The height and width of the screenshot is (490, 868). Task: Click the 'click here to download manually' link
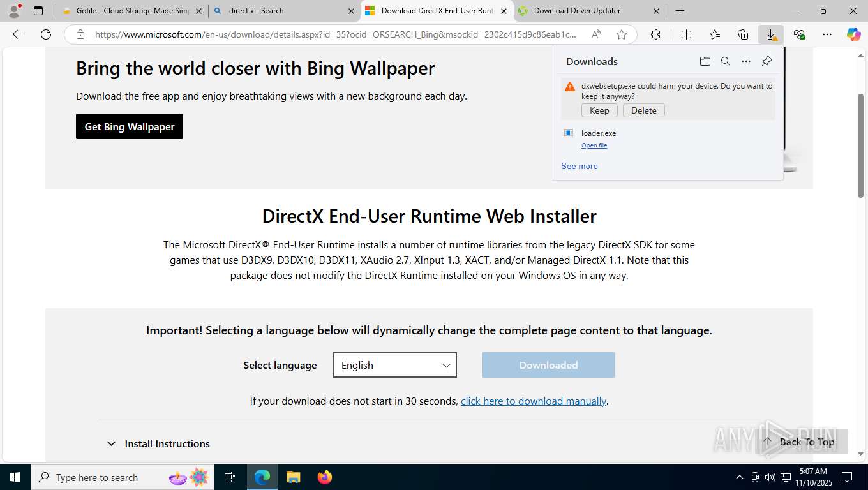tap(534, 401)
